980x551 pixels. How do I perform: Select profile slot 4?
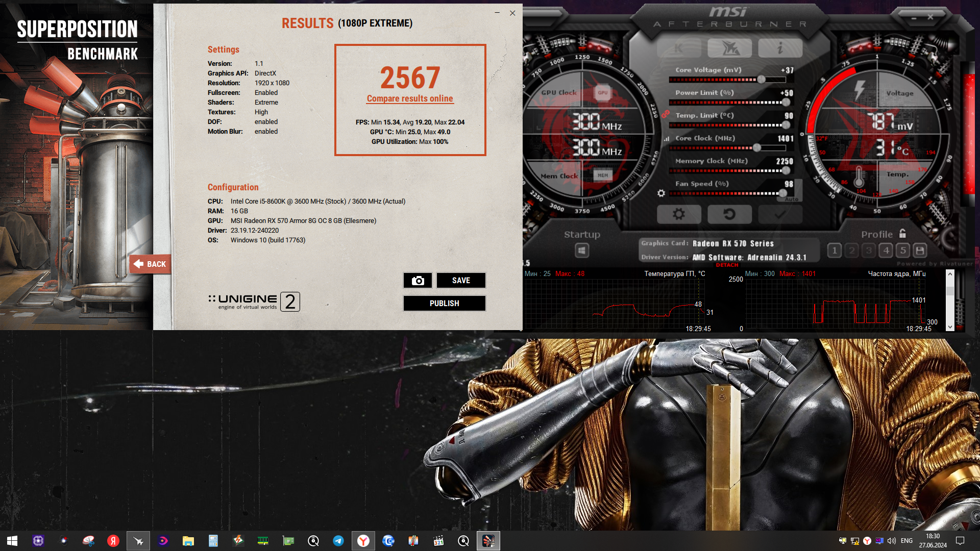[886, 251]
